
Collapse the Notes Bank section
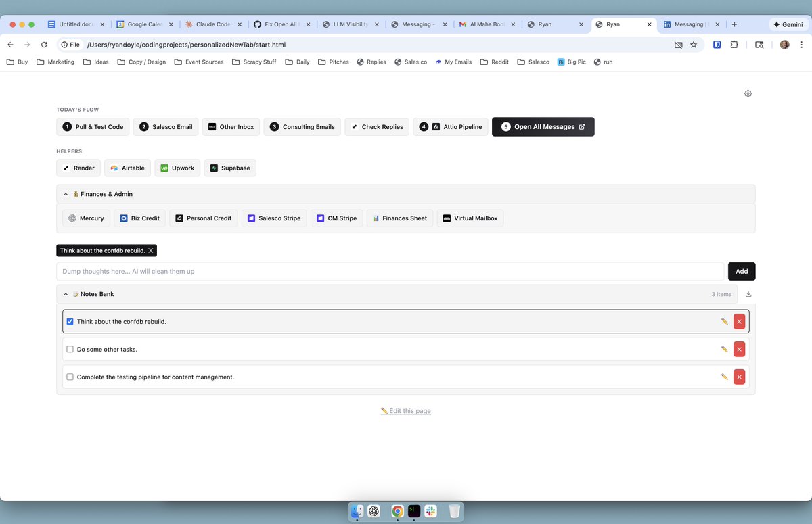(66, 294)
